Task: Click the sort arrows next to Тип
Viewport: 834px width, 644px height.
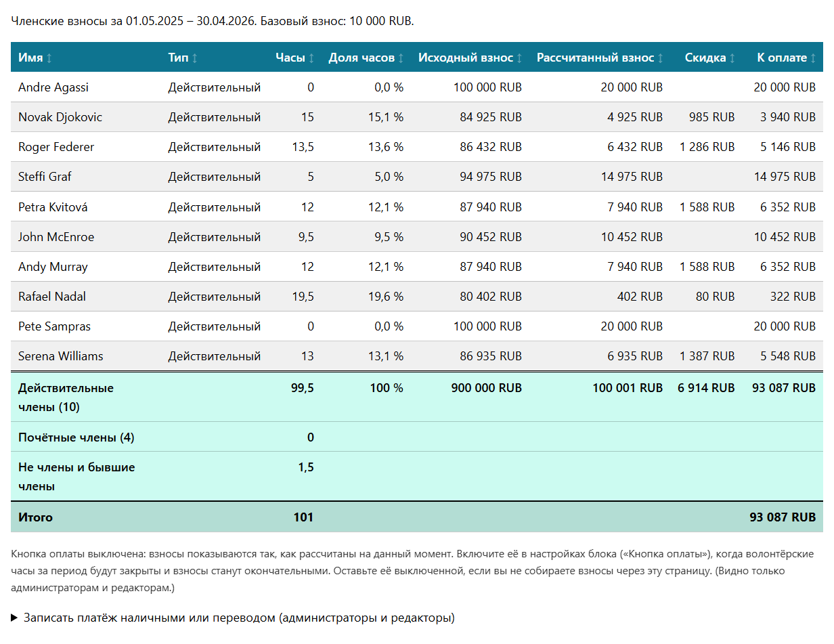Action: pyautogui.click(x=195, y=58)
